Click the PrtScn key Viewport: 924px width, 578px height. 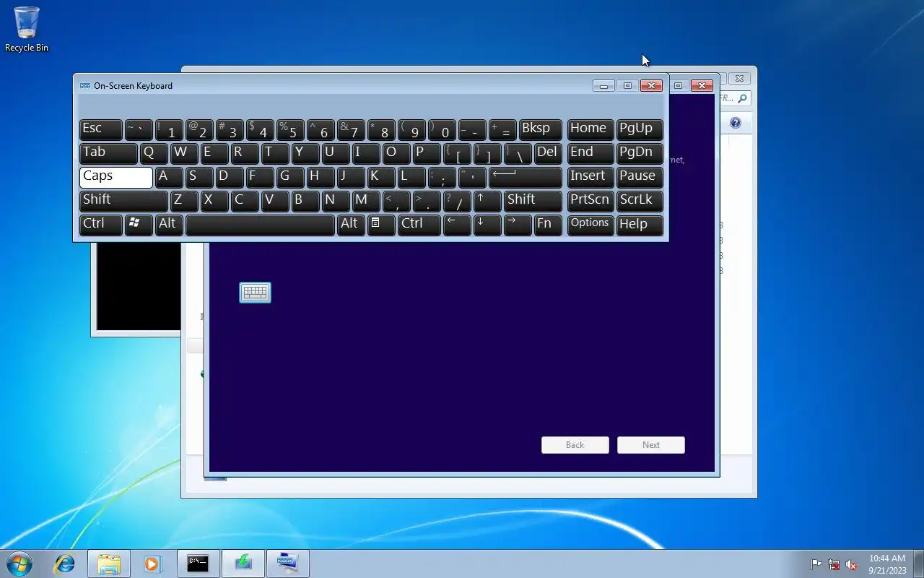pyautogui.click(x=590, y=201)
